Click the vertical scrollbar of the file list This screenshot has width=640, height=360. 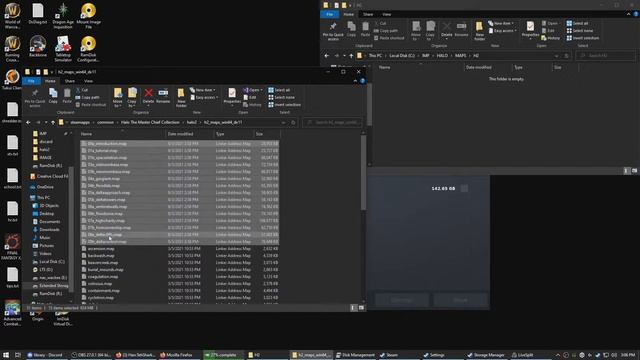(363, 173)
